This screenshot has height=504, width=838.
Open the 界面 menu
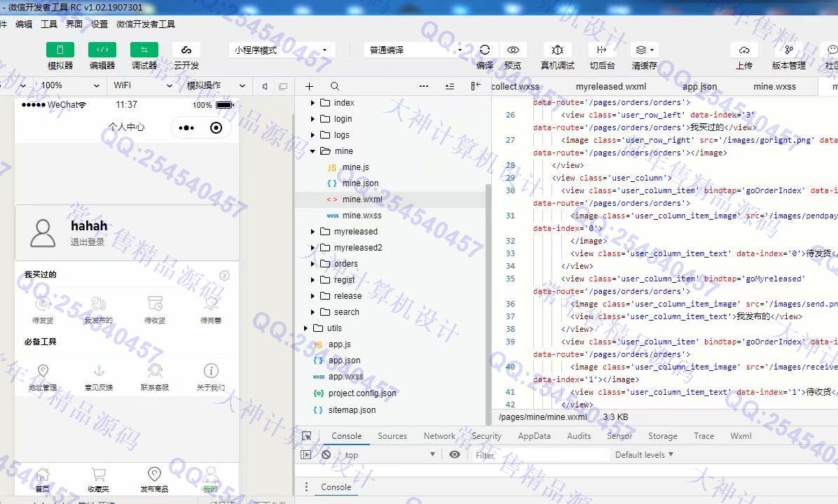point(74,24)
